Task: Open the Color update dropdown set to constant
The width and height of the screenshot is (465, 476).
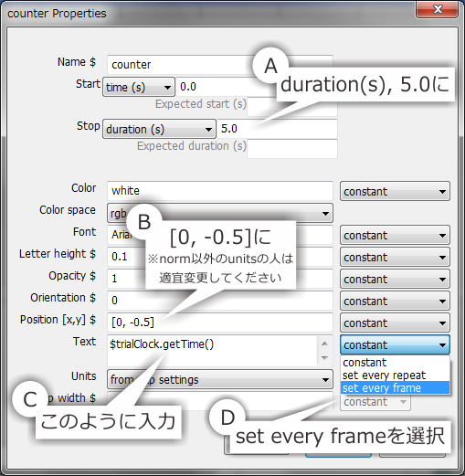Action: pos(395,191)
